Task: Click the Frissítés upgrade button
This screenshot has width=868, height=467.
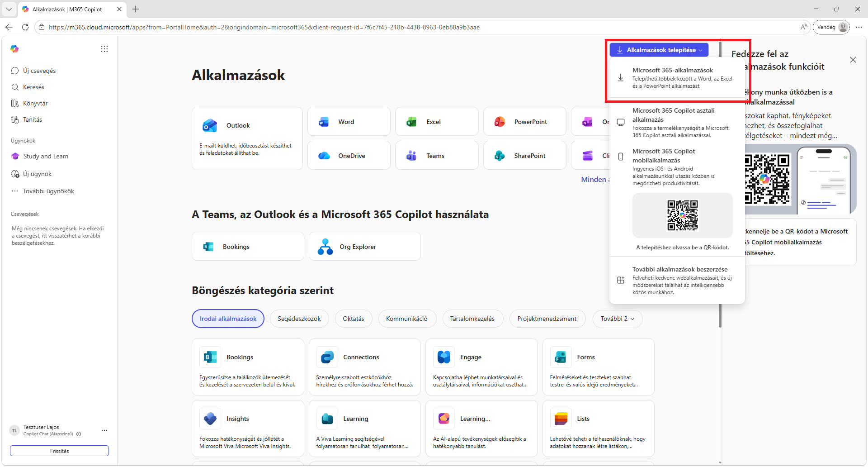Action: (x=59, y=451)
